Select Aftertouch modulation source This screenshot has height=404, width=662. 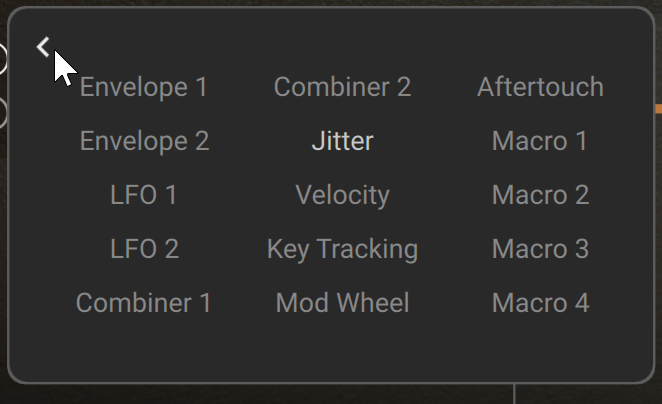tap(540, 87)
